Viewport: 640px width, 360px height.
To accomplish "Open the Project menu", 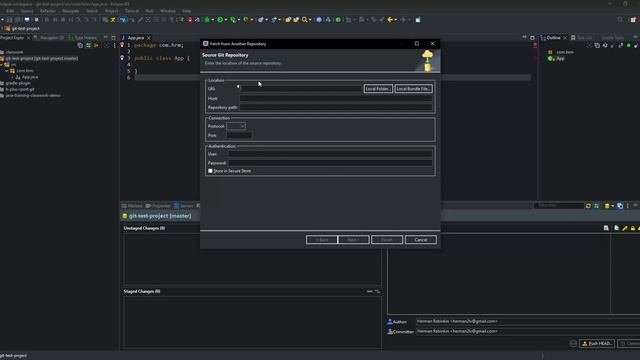I will [x=111, y=11].
